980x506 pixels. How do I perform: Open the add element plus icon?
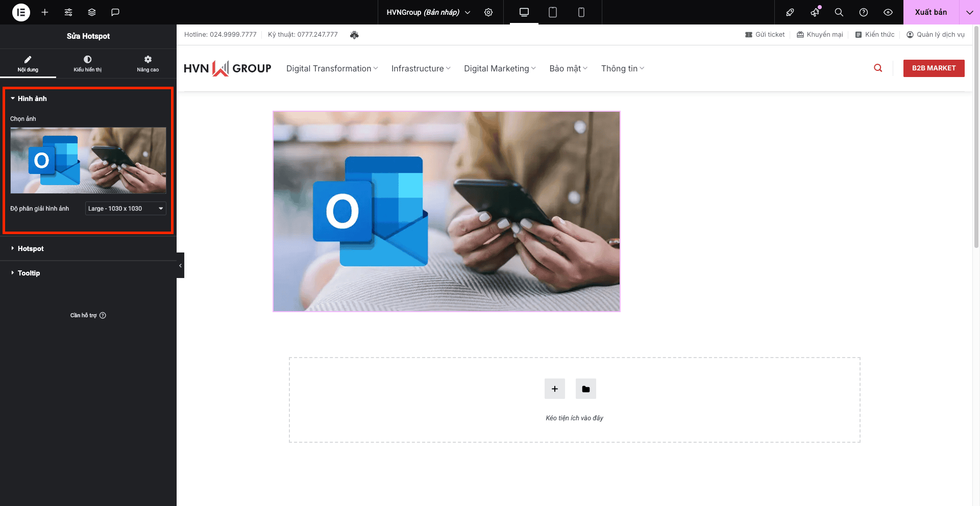click(x=45, y=12)
